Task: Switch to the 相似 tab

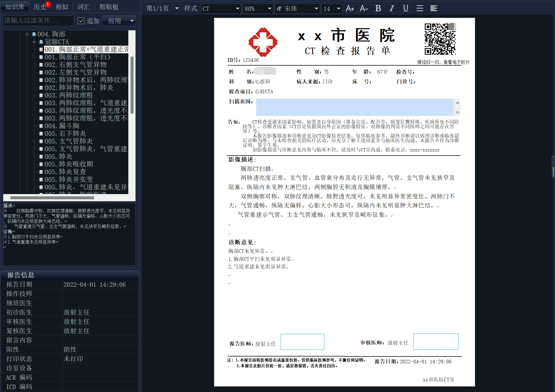Action: [x=62, y=7]
